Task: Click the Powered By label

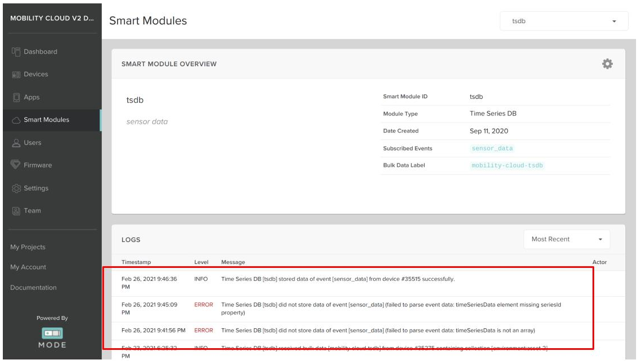Action: [52, 318]
